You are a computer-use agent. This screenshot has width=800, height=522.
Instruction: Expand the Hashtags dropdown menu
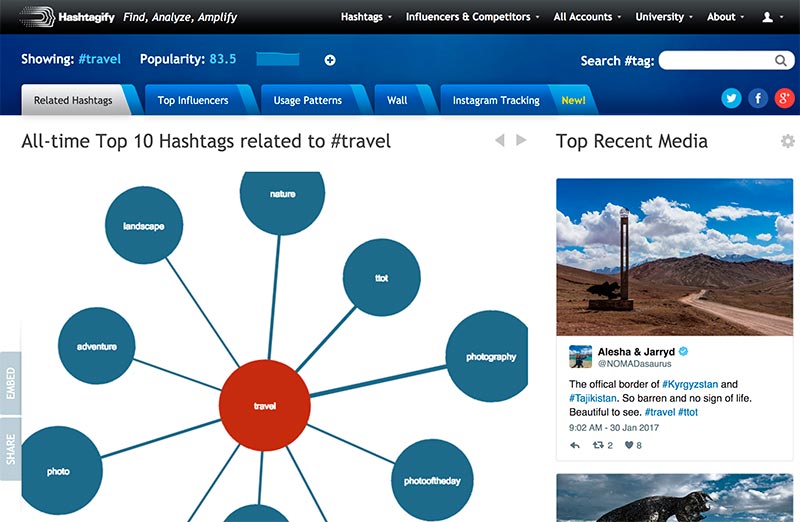366,17
